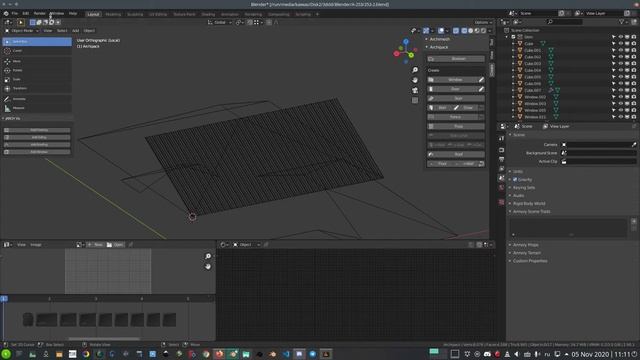Click the outliner search field
The width and height of the screenshot is (640, 360).
(564, 22)
